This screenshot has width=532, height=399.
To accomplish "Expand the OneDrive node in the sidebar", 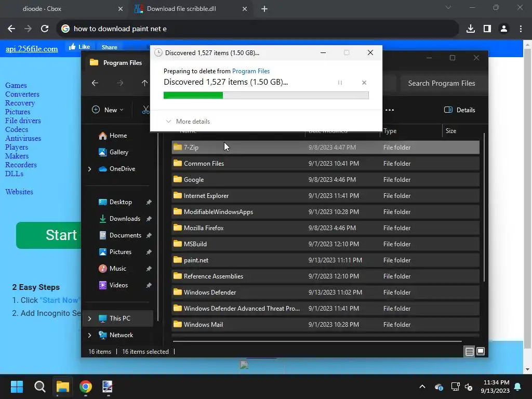I will [89, 169].
